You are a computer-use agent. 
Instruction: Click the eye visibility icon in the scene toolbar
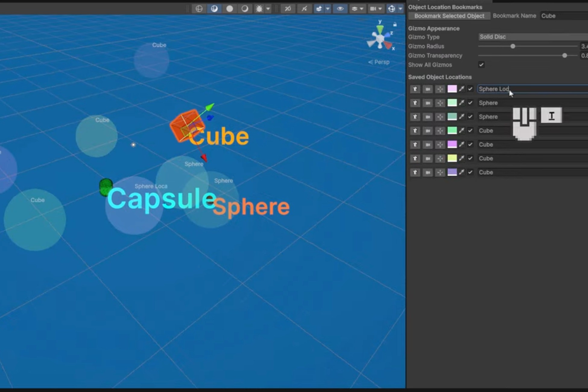[x=340, y=8]
